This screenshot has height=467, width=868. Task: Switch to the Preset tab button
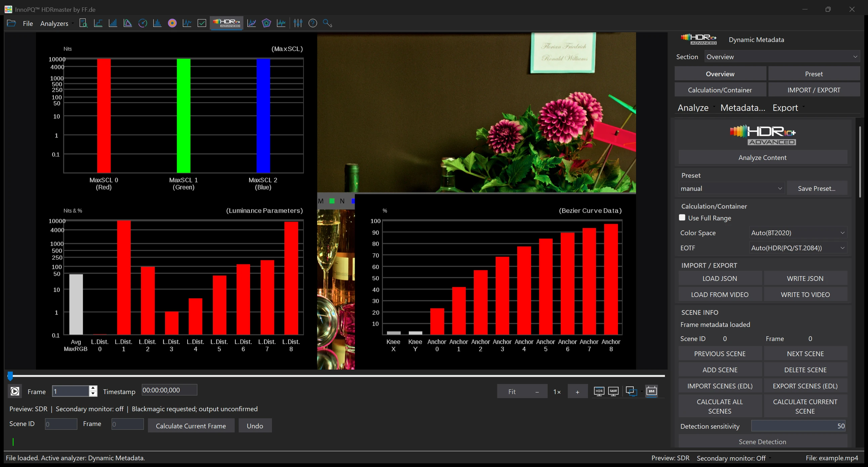pyautogui.click(x=814, y=74)
